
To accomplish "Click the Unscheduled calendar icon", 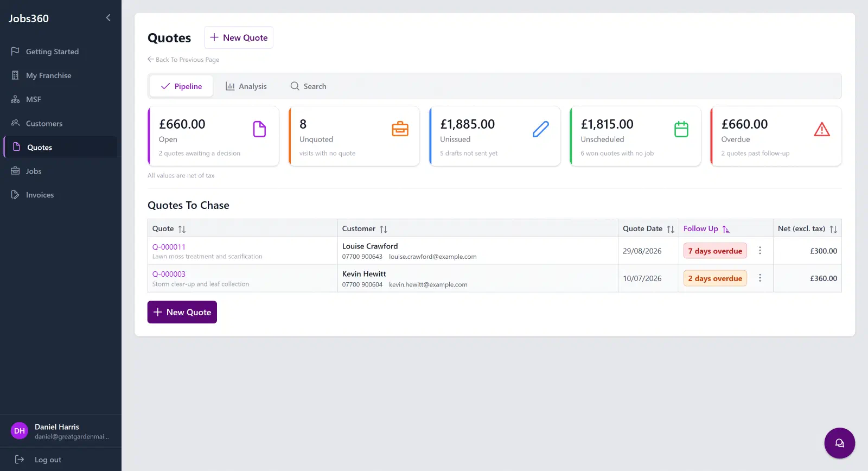I will tap(681, 129).
